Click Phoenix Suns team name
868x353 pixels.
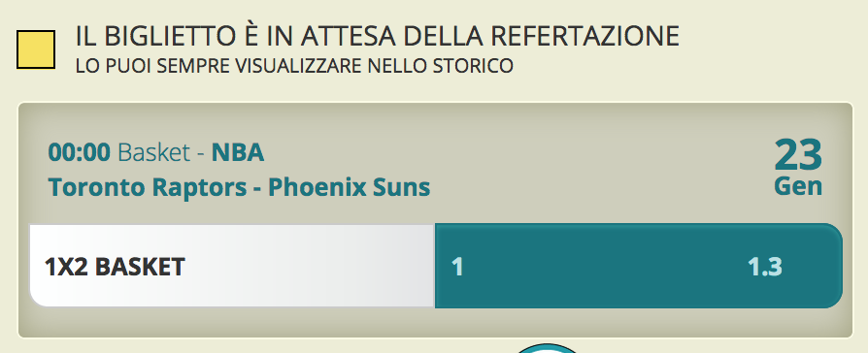click(x=350, y=187)
